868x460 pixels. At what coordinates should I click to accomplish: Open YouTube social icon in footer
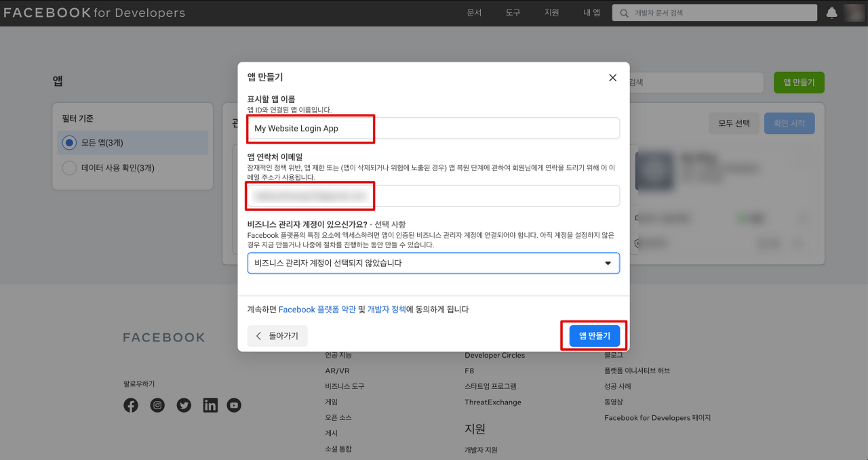(234, 405)
